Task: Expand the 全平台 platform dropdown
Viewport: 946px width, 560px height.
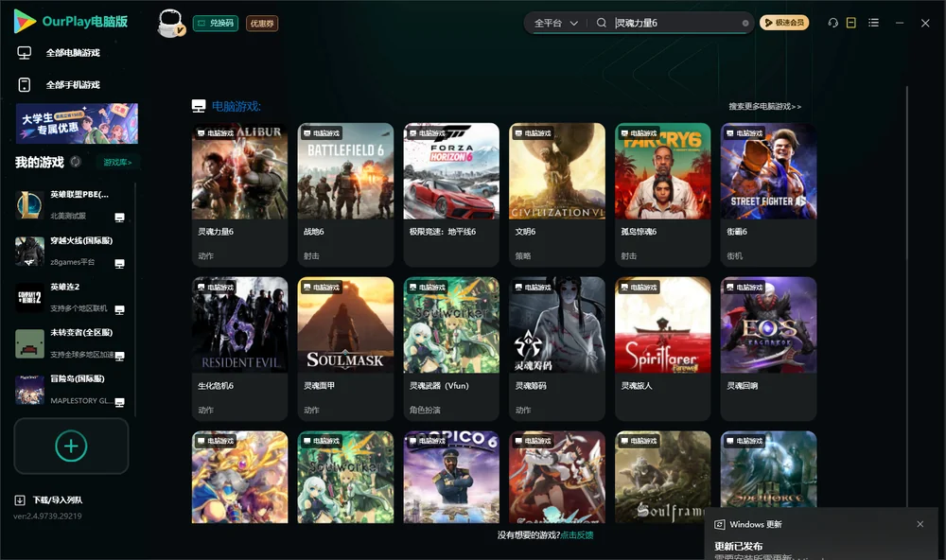Action: 555,23
